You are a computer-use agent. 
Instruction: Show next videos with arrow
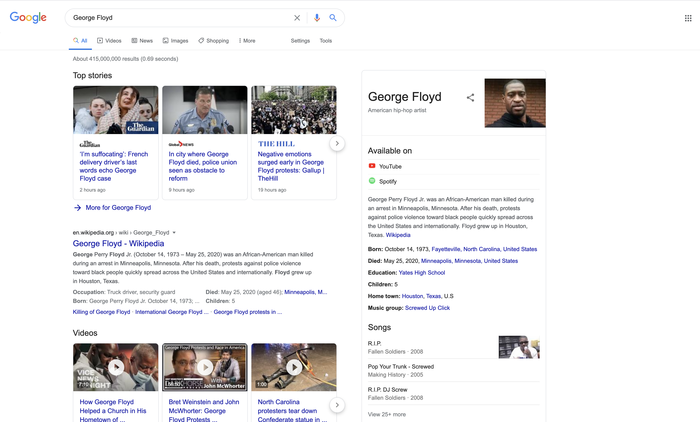[x=337, y=405]
